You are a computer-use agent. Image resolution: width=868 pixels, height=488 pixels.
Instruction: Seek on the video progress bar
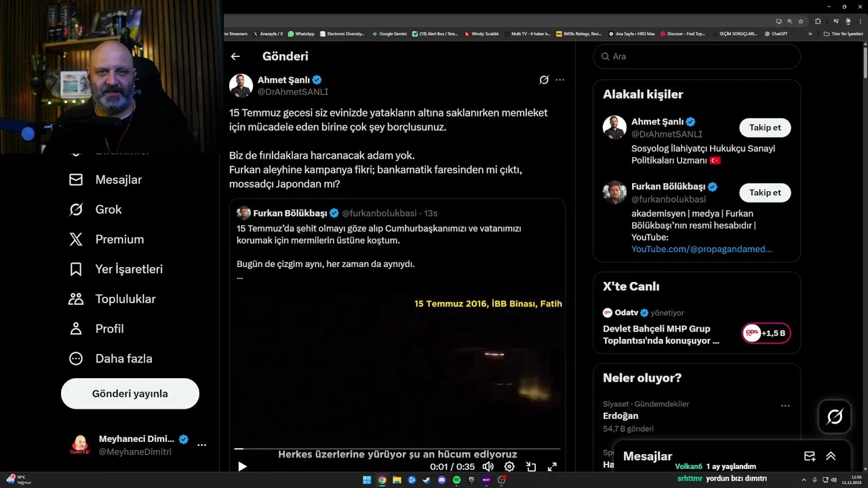(397, 449)
